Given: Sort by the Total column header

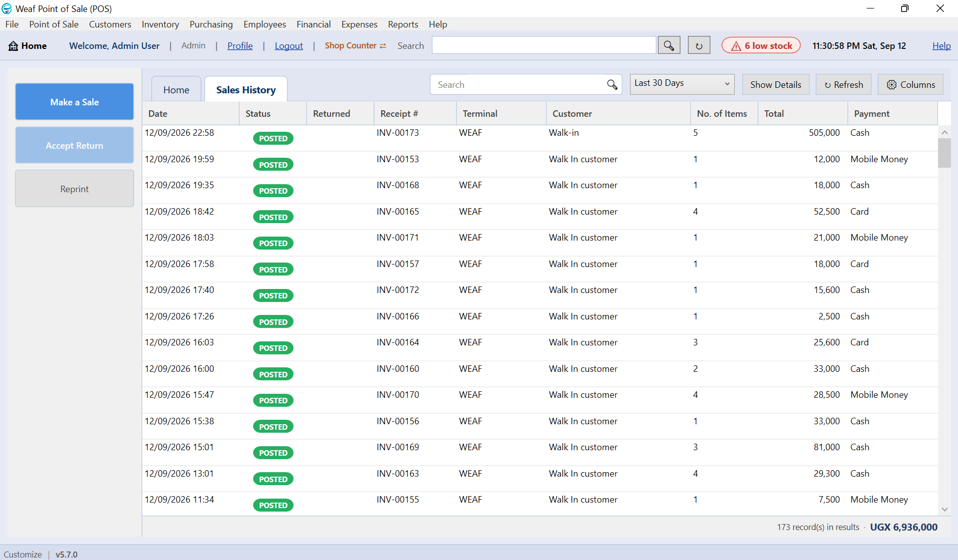Looking at the screenshot, I should [803, 113].
